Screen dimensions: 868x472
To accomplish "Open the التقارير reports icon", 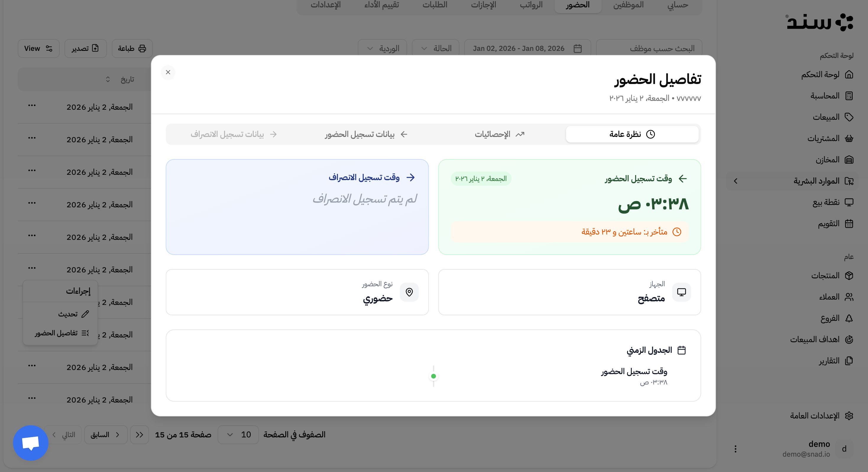I will [x=850, y=361].
